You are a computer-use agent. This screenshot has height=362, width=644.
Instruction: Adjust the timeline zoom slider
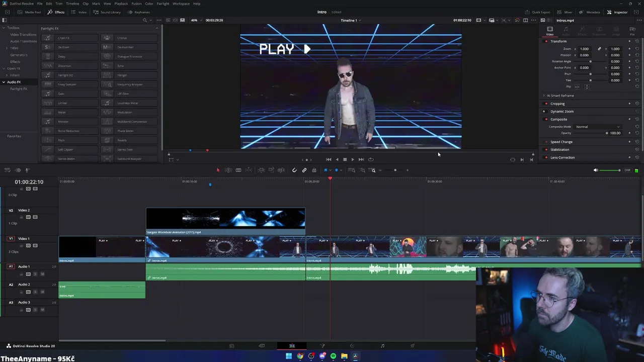[394, 170]
